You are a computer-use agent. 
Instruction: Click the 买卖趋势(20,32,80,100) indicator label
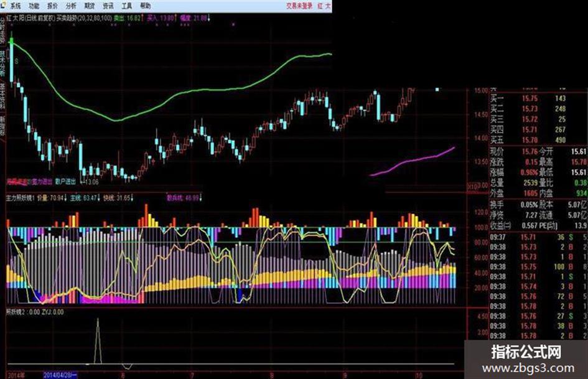tap(84, 17)
